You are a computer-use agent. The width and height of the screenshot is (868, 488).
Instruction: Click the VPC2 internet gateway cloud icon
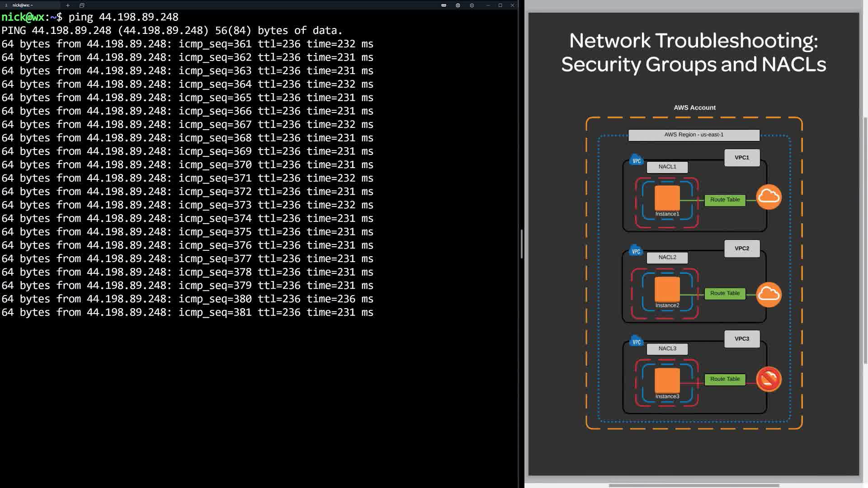pyautogui.click(x=769, y=295)
